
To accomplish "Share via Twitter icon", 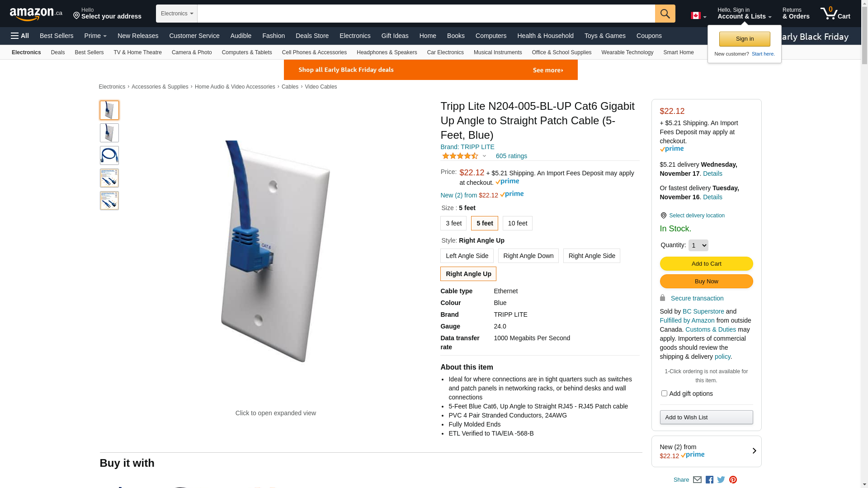I will click(721, 480).
